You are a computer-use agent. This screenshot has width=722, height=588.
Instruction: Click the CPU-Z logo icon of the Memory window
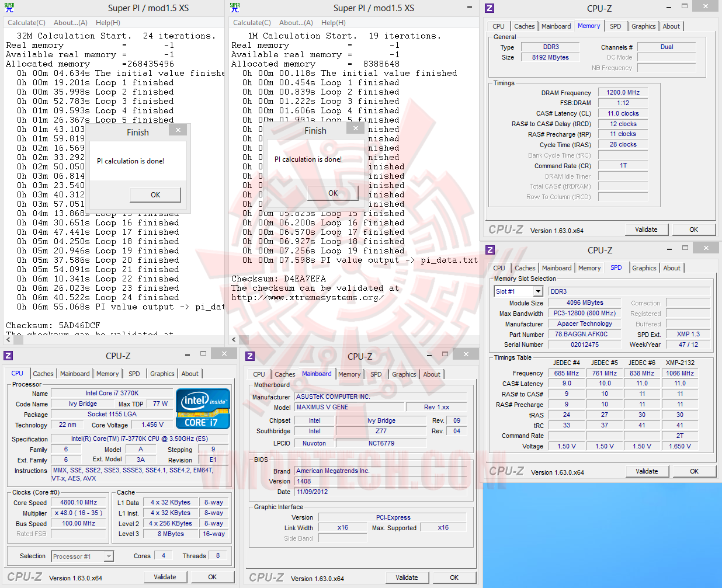[x=490, y=8]
